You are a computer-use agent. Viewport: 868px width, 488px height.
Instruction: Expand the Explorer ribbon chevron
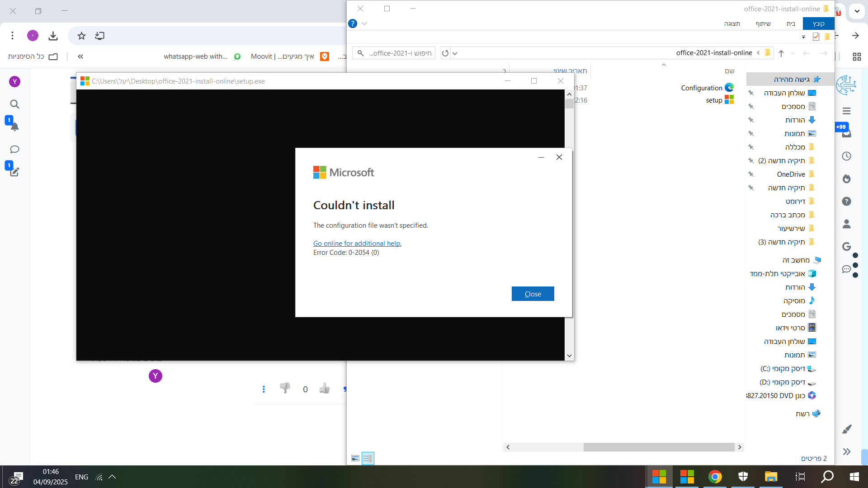(x=364, y=23)
